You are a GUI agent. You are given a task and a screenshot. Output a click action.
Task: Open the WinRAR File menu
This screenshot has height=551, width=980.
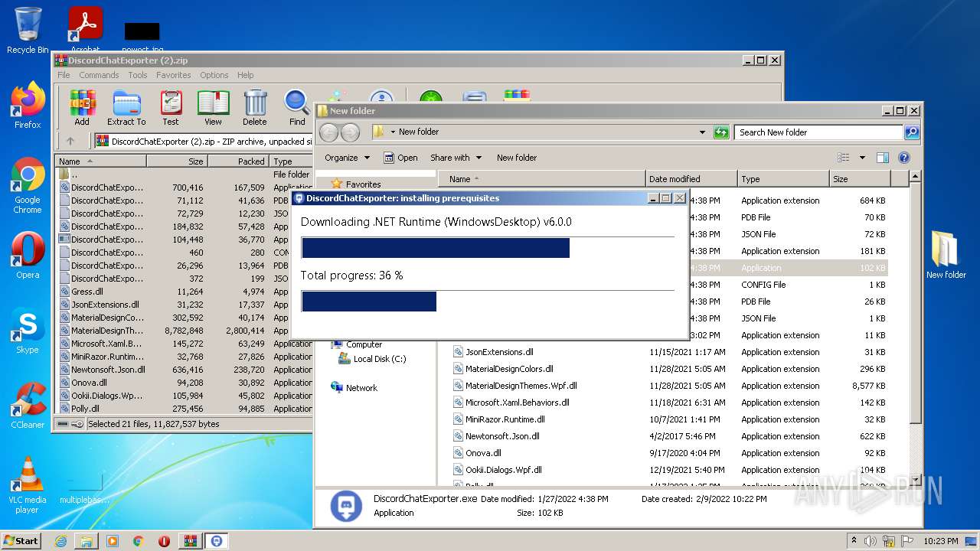tap(64, 75)
